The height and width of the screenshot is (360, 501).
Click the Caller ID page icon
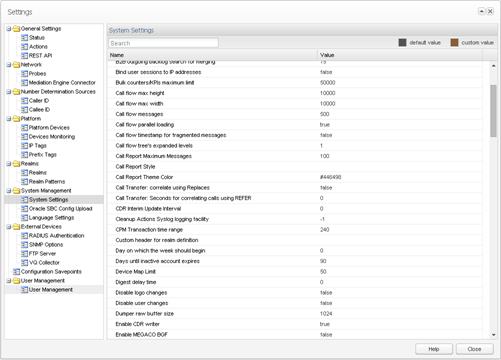pyautogui.click(x=24, y=101)
